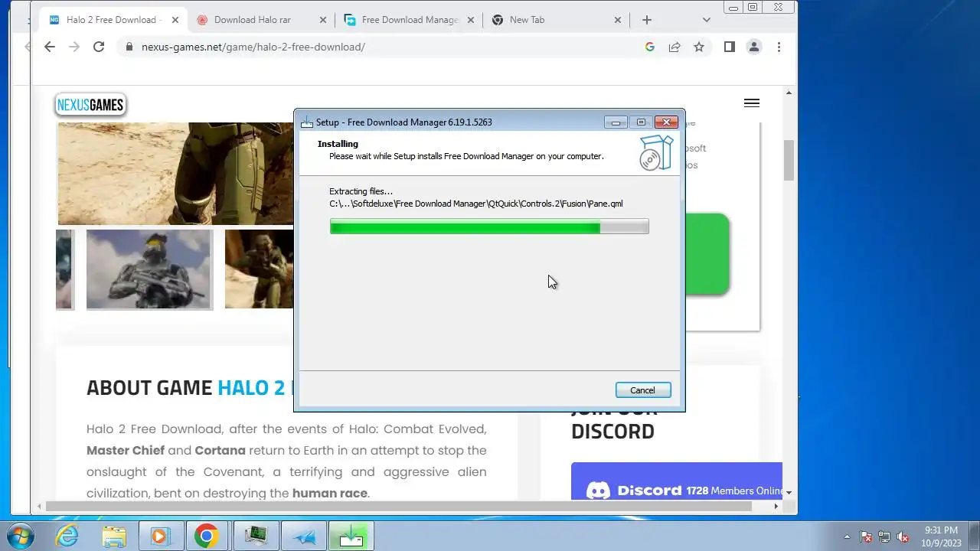
Task: Minimize the Setup dialog
Action: click(616, 122)
